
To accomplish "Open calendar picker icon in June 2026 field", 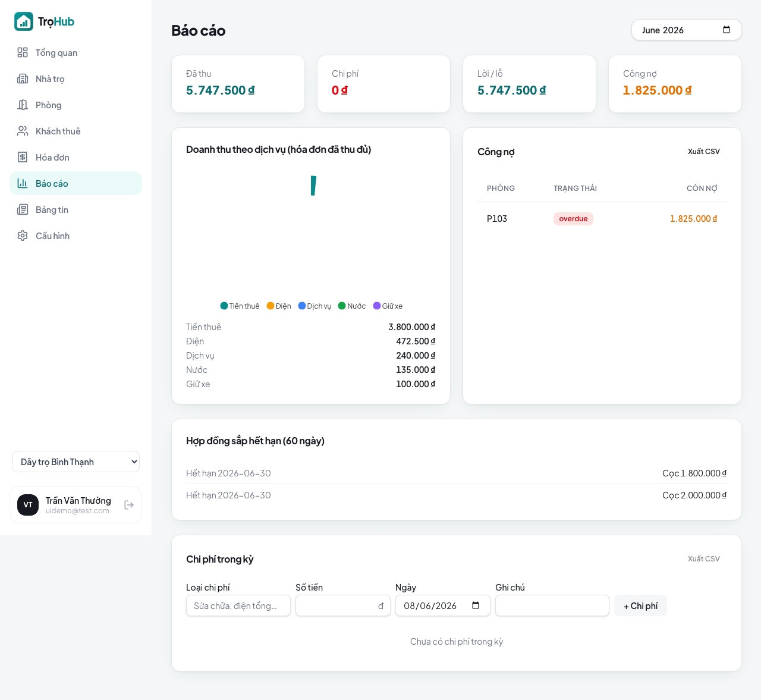I will tap(727, 30).
